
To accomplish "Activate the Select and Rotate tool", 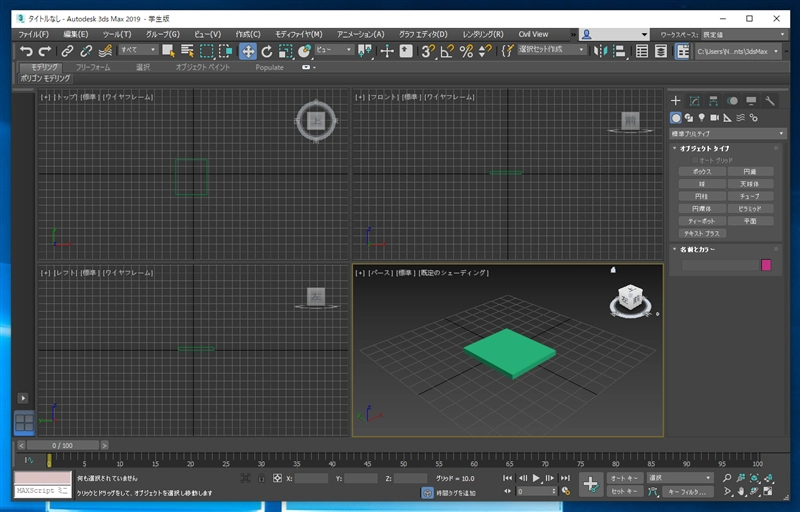I will click(267, 51).
